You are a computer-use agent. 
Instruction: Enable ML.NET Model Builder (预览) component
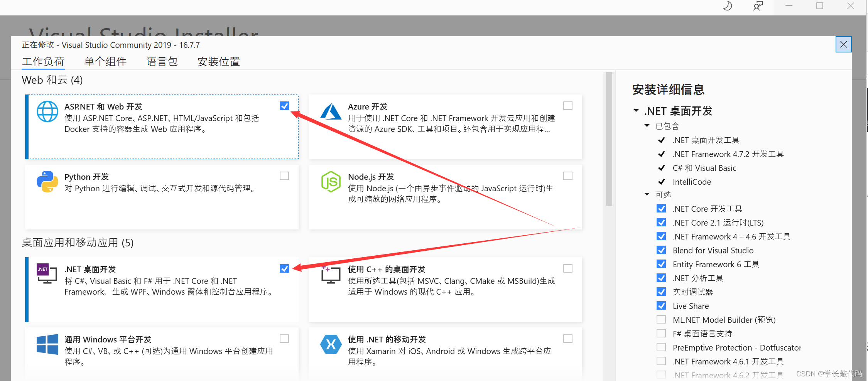click(661, 320)
